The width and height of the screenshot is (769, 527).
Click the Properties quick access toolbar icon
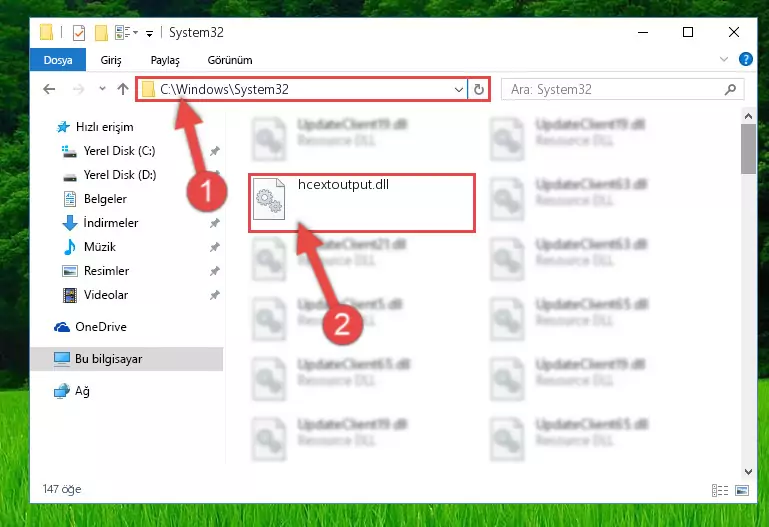click(78, 33)
